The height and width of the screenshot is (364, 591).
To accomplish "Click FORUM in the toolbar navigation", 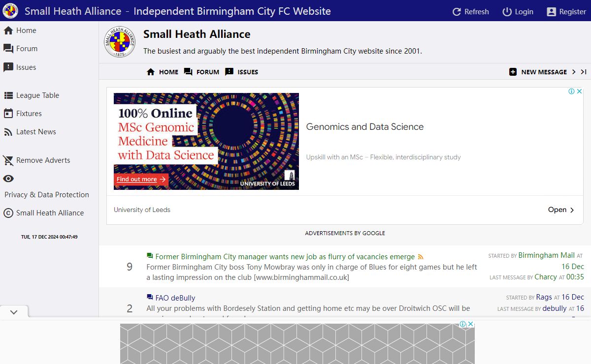I will [201, 72].
